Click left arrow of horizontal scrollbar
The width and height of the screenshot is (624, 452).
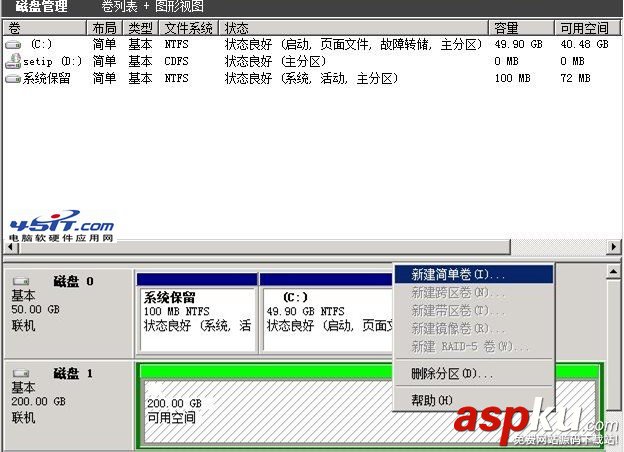click(10, 247)
